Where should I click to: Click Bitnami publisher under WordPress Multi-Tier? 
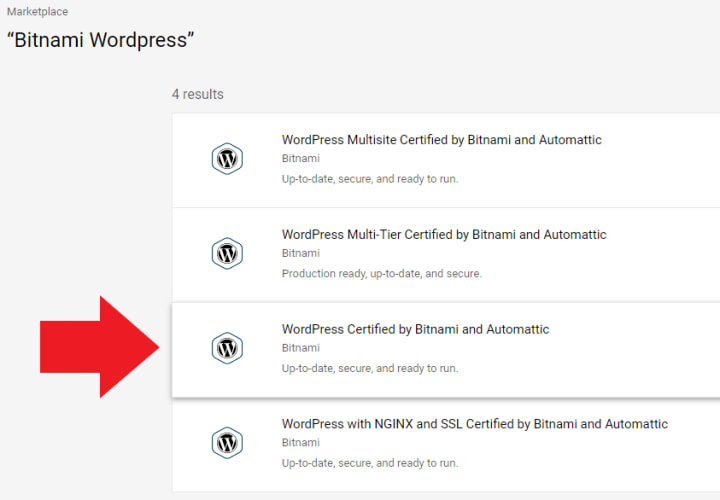[x=300, y=253]
